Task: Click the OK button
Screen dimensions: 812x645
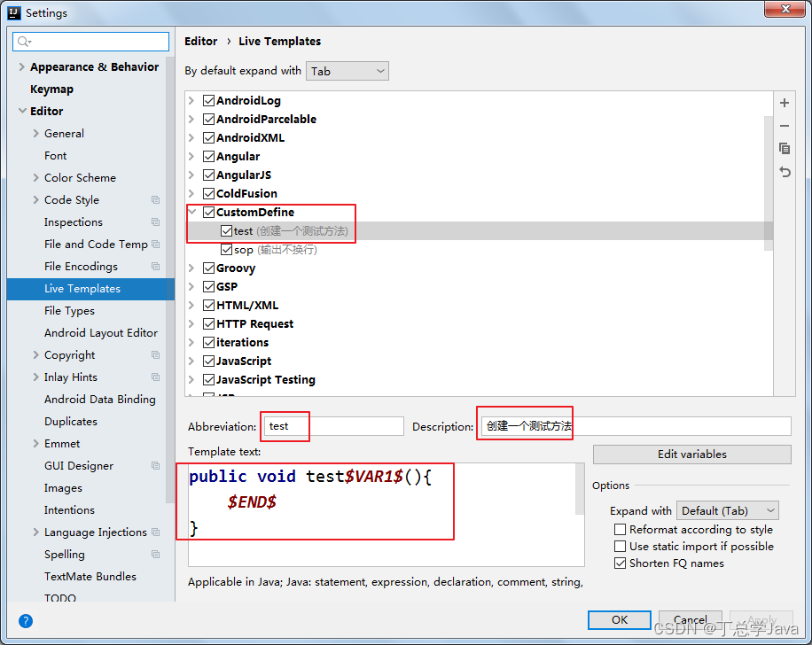Action: 620,619
